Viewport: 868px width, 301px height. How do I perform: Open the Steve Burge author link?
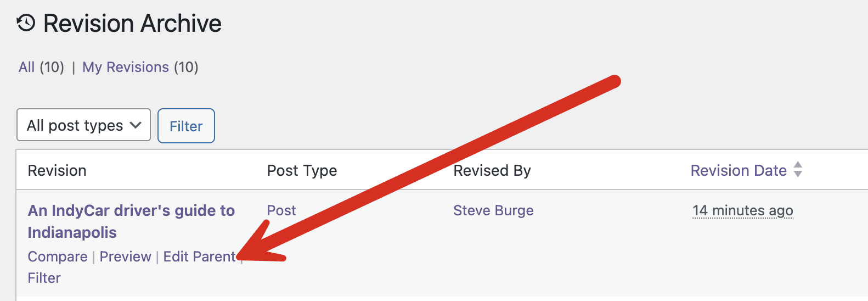(x=493, y=210)
